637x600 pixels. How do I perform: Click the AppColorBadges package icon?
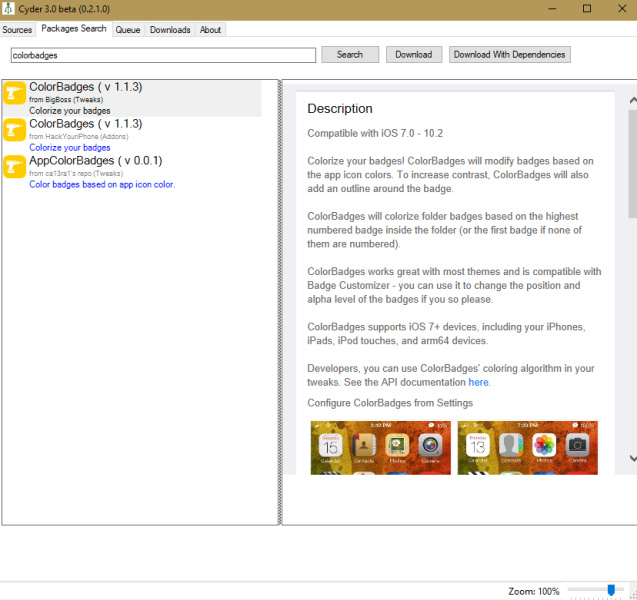tap(15, 170)
